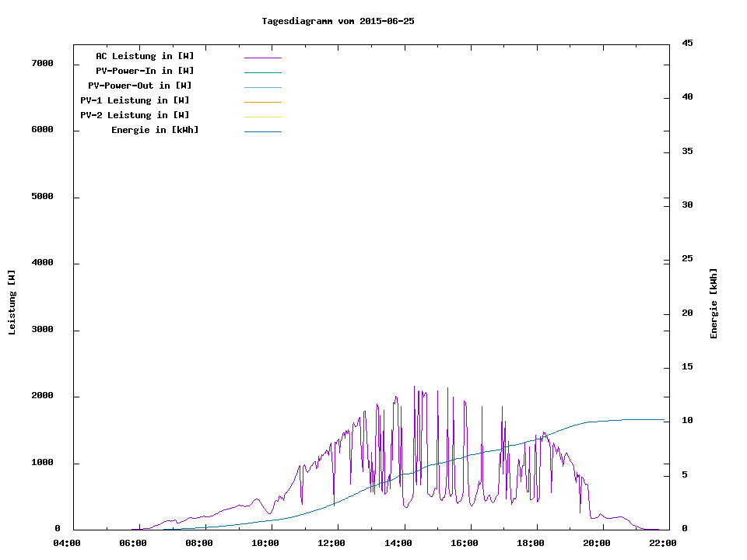Select the 'PV-Power-In in [W]' legend label
This screenshot has height=560, width=747.
[145, 71]
